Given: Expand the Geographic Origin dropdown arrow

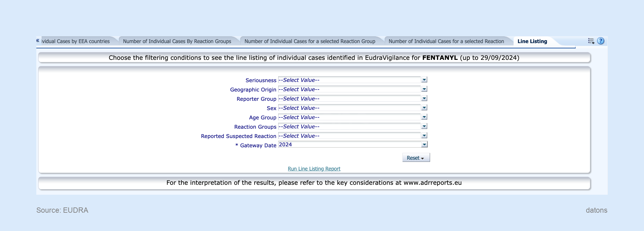Looking at the screenshot, I should (x=424, y=89).
